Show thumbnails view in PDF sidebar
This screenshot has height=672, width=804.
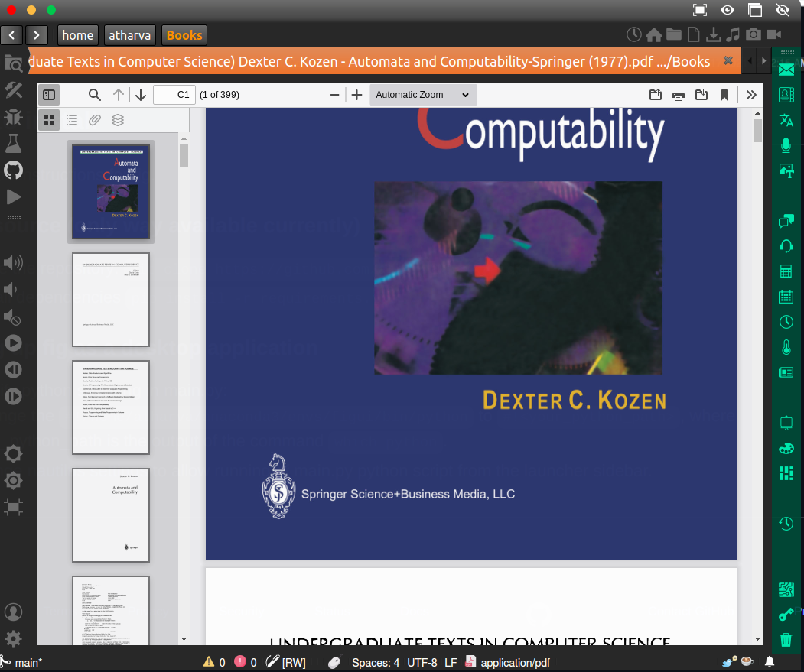49,120
